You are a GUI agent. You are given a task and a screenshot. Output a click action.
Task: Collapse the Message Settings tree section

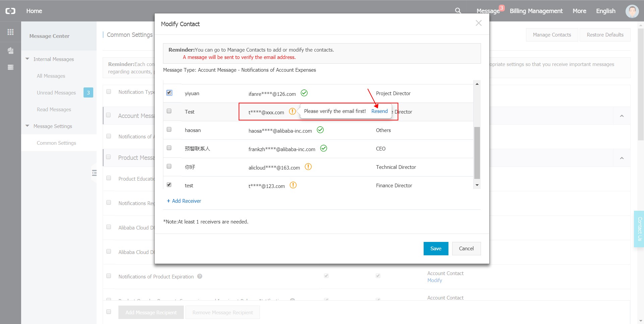click(x=27, y=126)
